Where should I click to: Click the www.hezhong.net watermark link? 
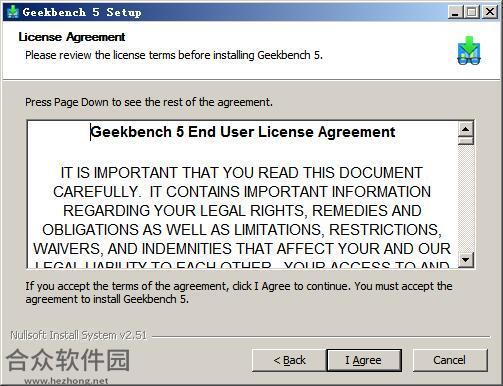pos(66,381)
